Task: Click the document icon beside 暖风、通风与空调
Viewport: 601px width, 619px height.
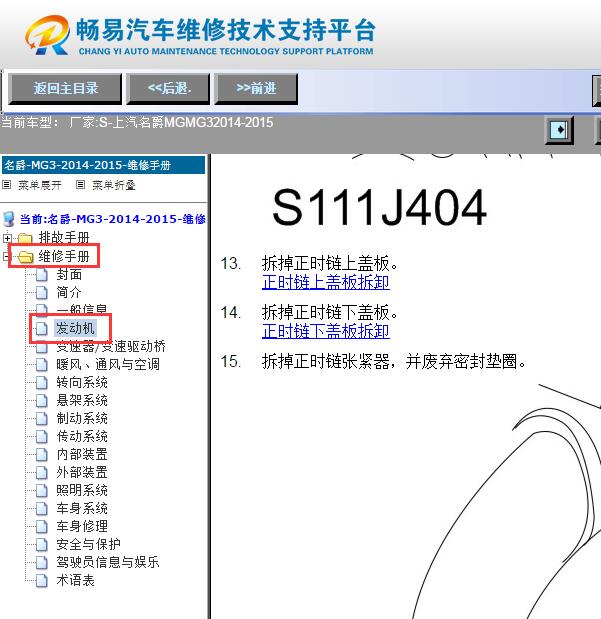Action: (41, 364)
